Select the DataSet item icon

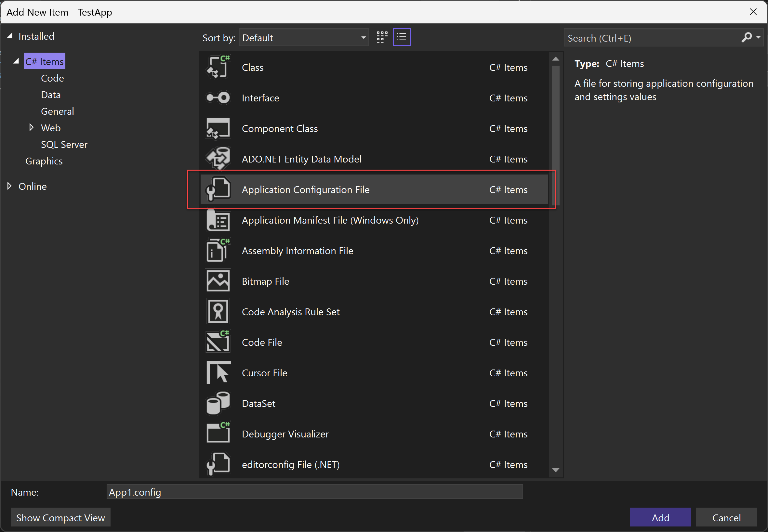218,403
